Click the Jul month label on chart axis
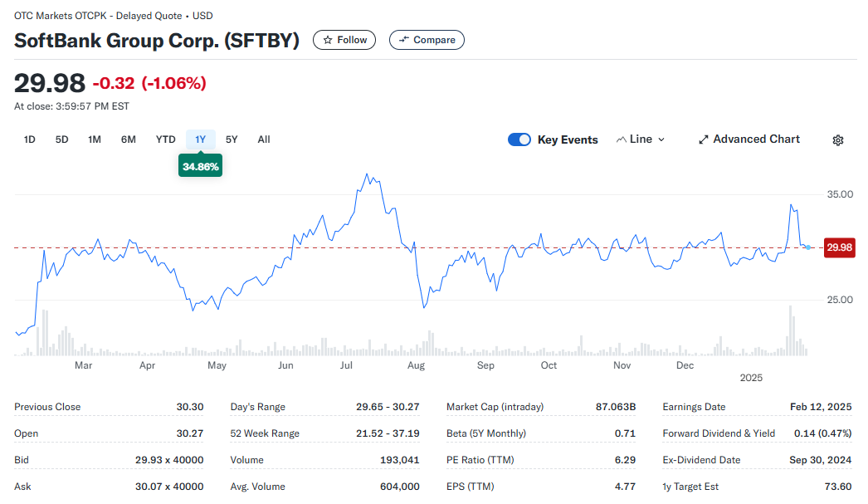 point(346,365)
